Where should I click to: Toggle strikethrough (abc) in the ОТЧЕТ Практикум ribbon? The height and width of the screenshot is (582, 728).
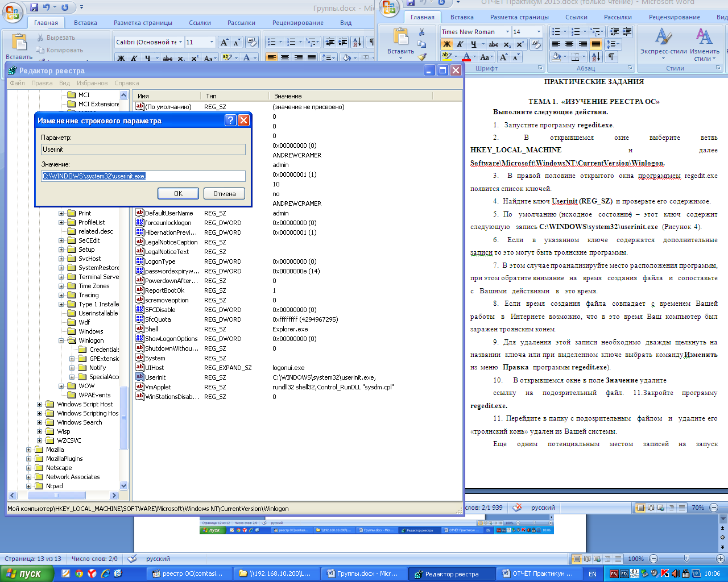[493, 44]
